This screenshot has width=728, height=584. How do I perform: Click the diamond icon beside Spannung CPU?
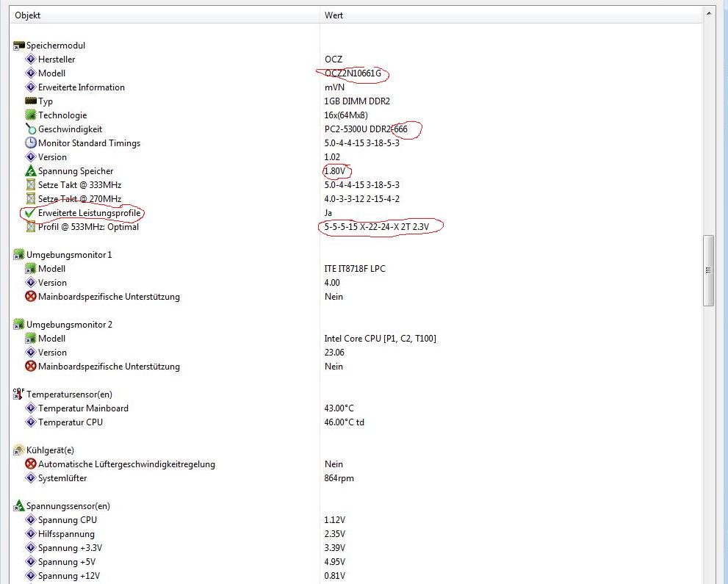click(31, 519)
